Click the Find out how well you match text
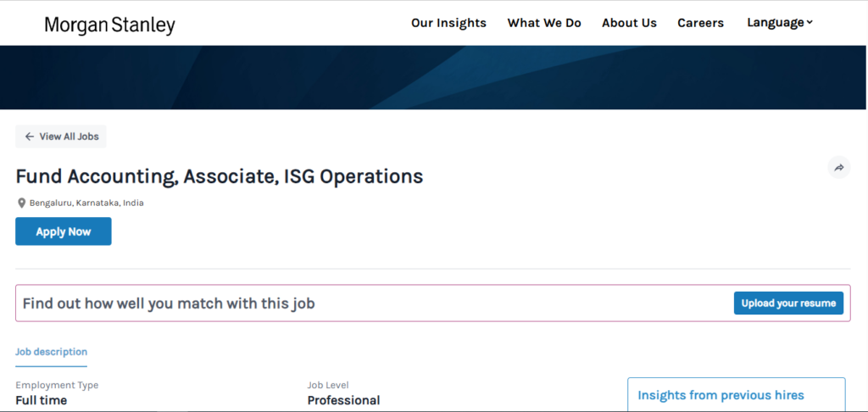 tap(169, 303)
